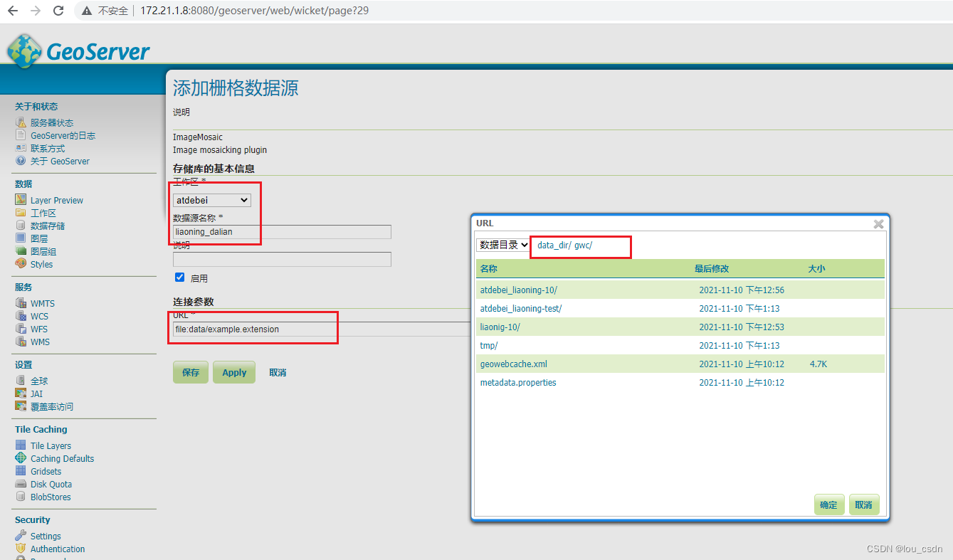Viewport: 953px width, 560px height.
Task: Open 服务器状态 link in sidebar
Action: (x=52, y=122)
